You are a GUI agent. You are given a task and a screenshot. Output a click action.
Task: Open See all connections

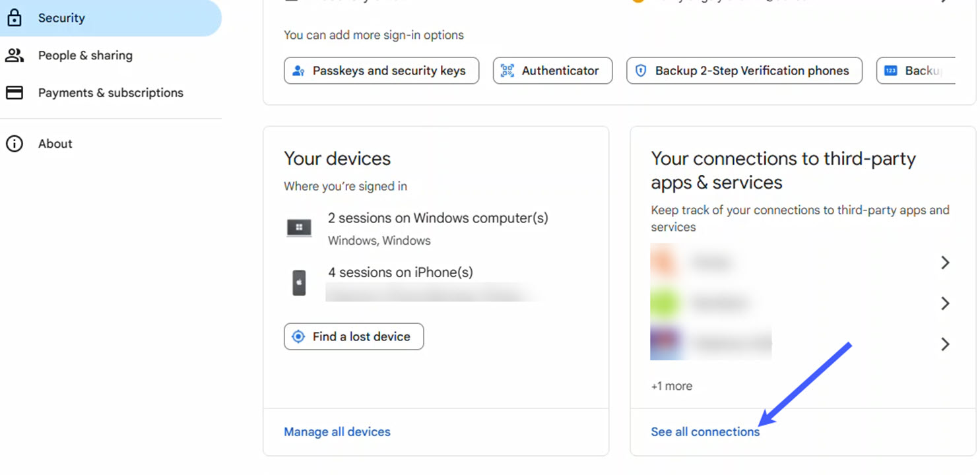pyautogui.click(x=705, y=431)
